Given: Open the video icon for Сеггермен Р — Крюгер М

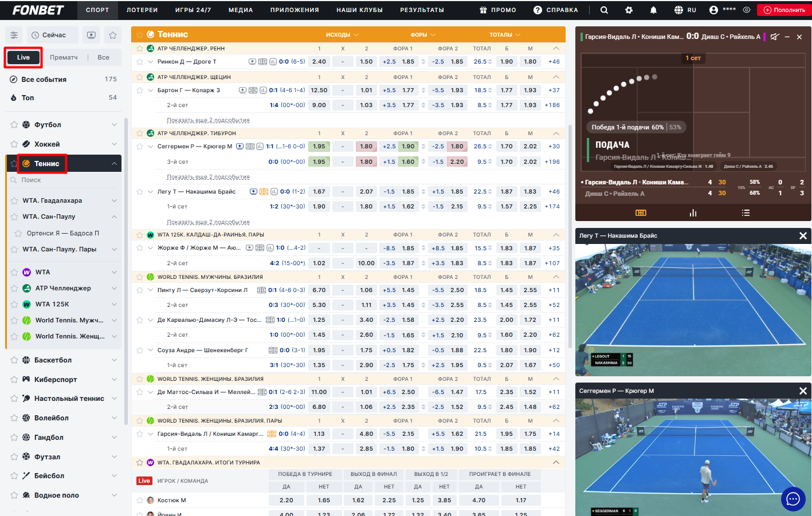Looking at the screenshot, I should point(240,147).
